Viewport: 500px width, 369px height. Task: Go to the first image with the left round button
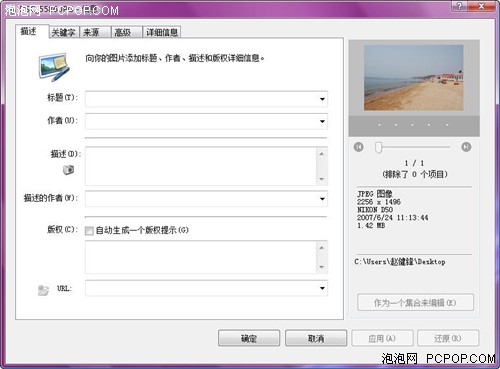(359, 147)
